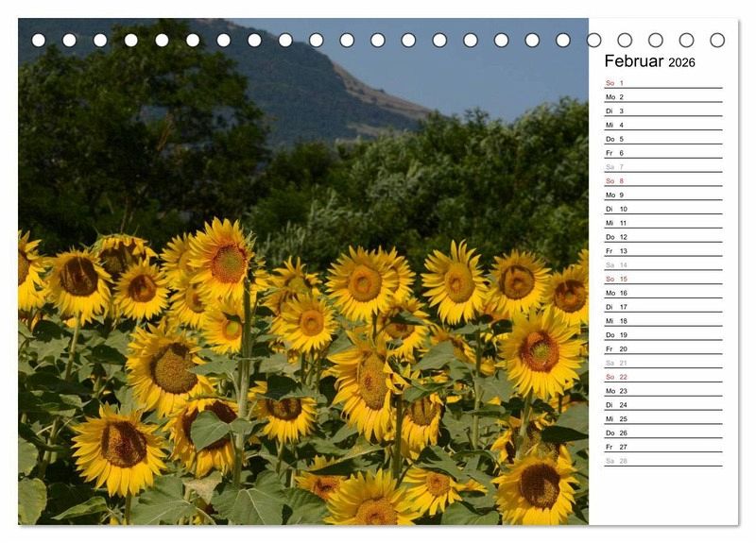Click the So 15 calendar entry
Viewport: 756px width, 543px height.
(x=662, y=279)
